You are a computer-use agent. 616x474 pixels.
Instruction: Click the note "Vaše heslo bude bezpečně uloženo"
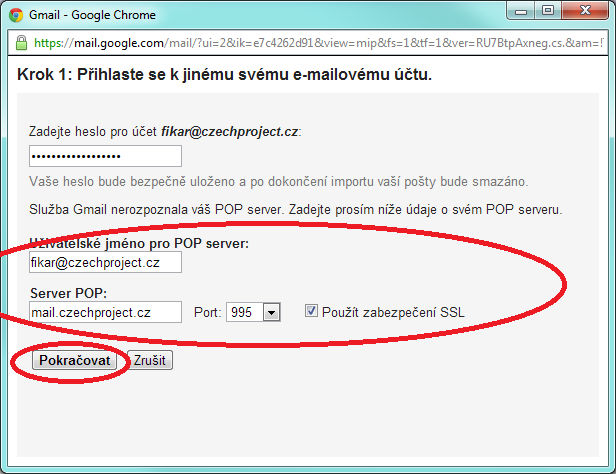coord(133,182)
